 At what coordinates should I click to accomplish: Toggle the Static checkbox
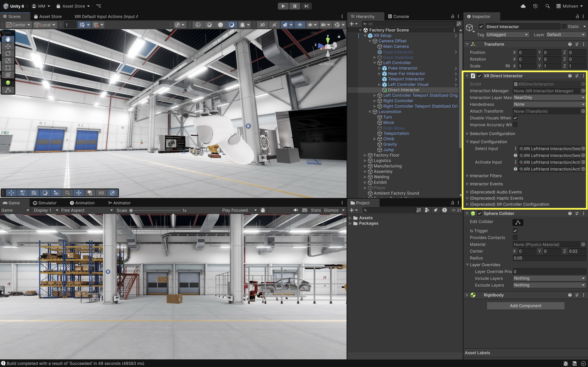coord(564,27)
